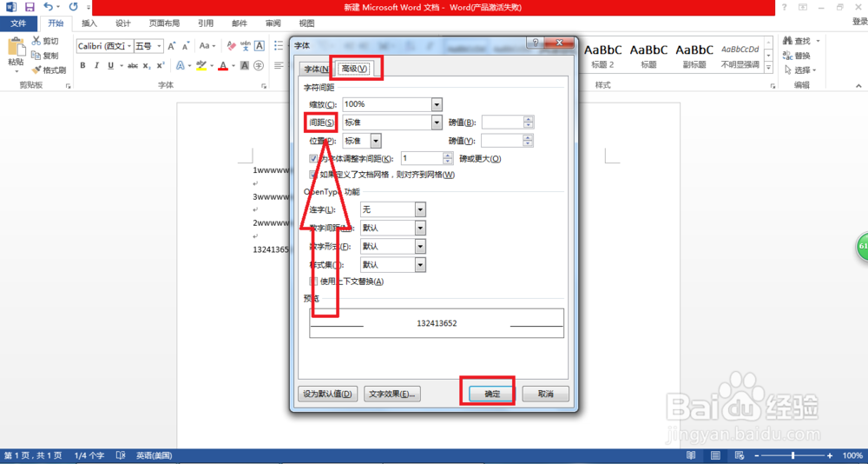Switch to the Page Layout (页面布局) tab
The width and height of the screenshot is (868, 464).
(x=164, y=23)
